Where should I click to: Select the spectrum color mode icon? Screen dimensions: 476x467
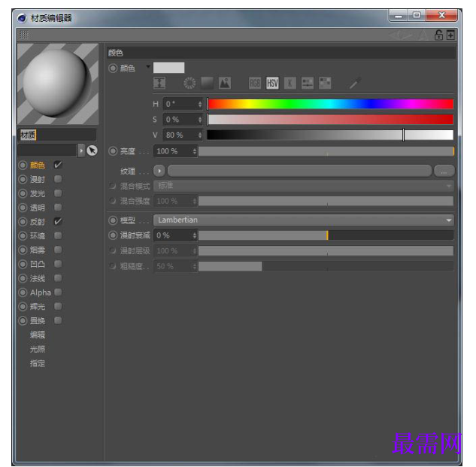click(208, 83)
